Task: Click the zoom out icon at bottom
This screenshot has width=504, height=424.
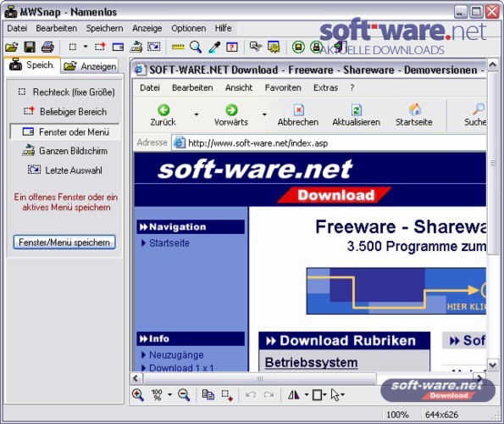Action: [184, 394]
